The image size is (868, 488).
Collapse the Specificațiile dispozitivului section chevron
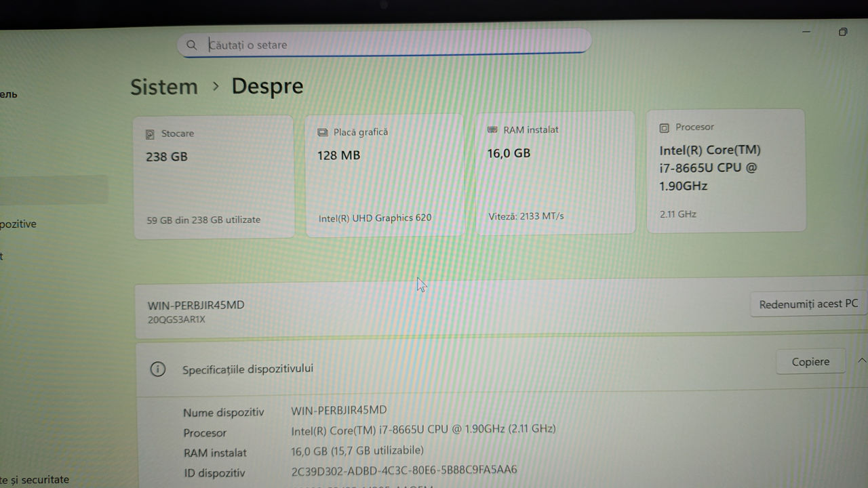pos(862,361)
